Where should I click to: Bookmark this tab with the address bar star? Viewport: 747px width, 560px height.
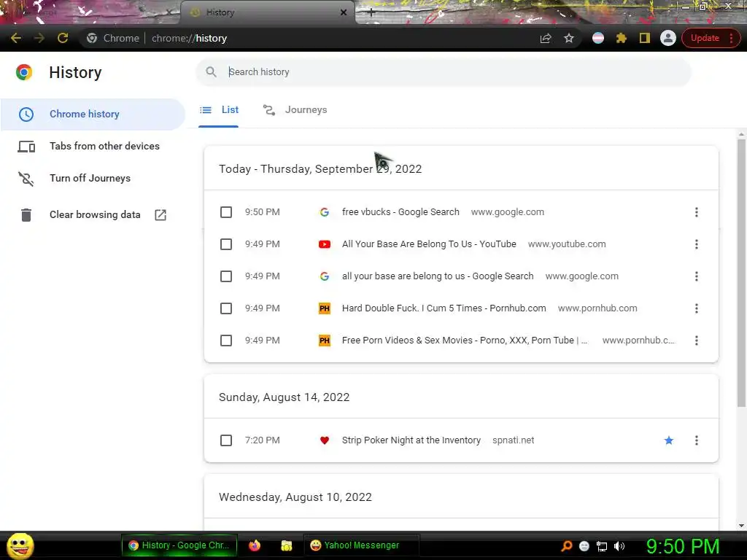click(x=569, y=38)
